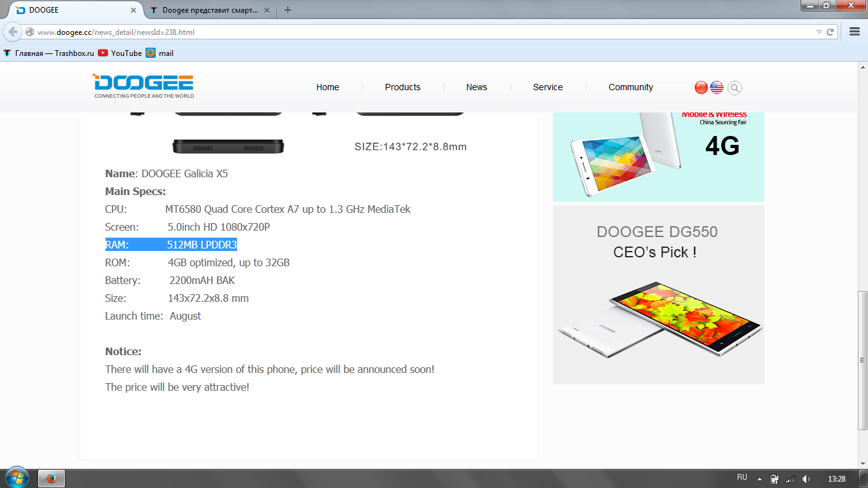The width and height of the screenshot is (868, 488).
Task: Close the DOOGEE tab
Action: 133,10
